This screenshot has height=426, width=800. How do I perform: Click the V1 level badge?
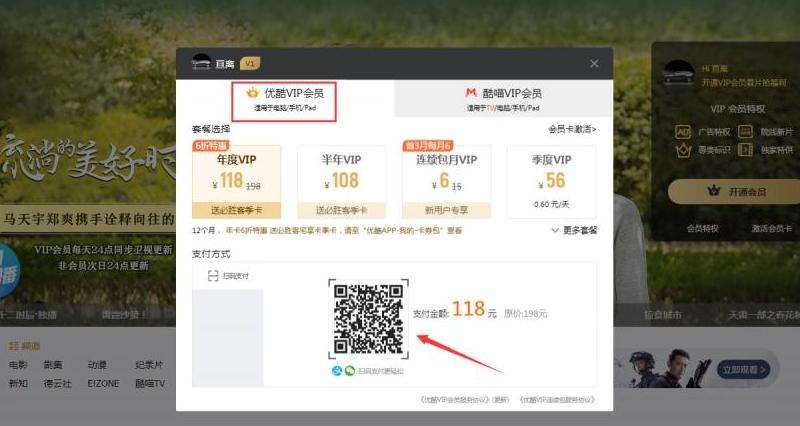[250, 63]
